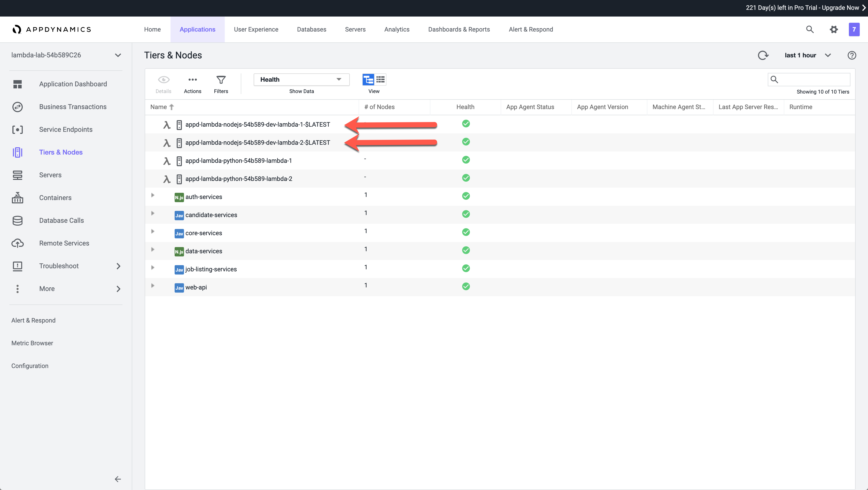This screenshot has height=490, width=868.
Task: Expand the auth-services tier row
Action: (153, 195)
